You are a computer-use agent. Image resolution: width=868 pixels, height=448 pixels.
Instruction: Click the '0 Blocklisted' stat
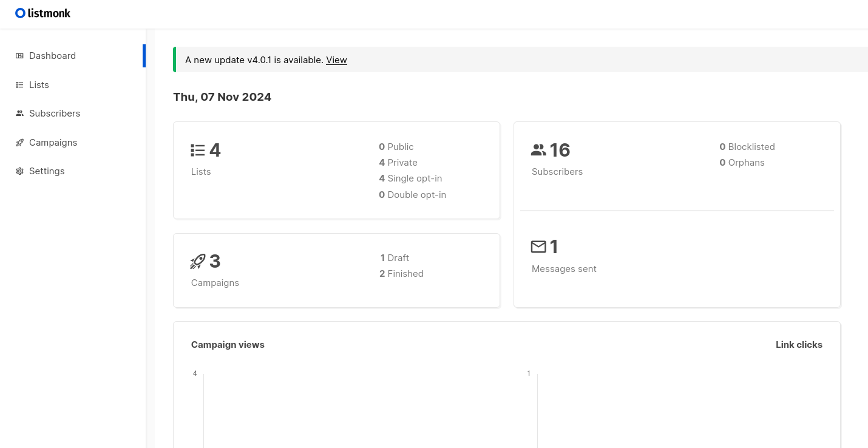click(747, 147)
